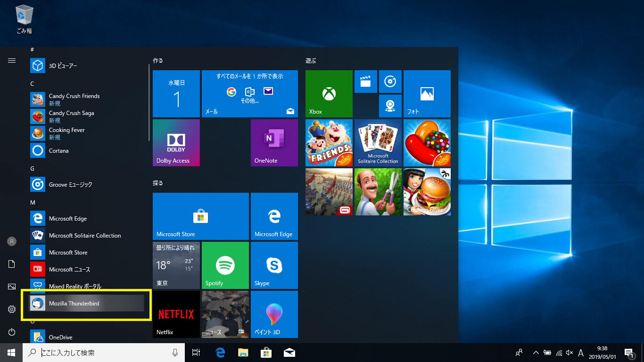Open the Microsoft Edge tile
The height and width of the screenshot is (362, 644).
274,216
